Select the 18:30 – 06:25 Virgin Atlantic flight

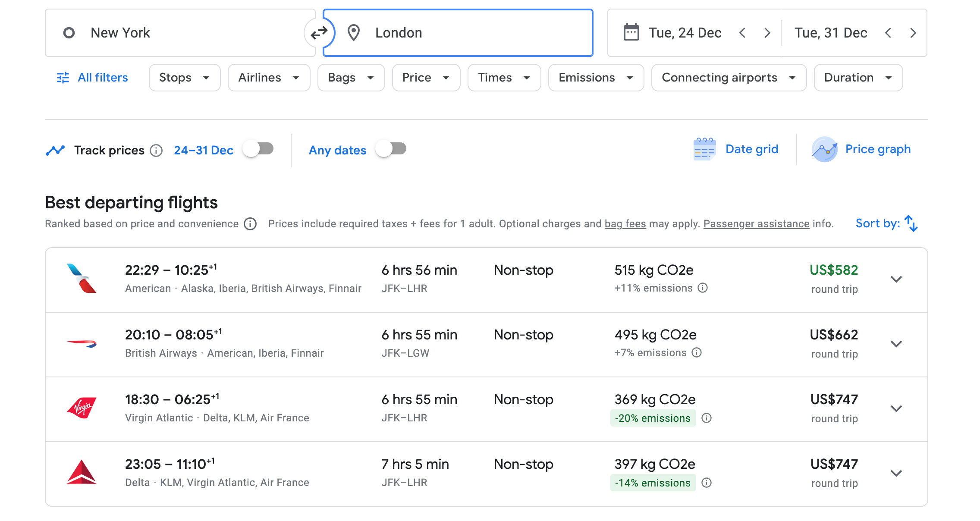point(487,409)
